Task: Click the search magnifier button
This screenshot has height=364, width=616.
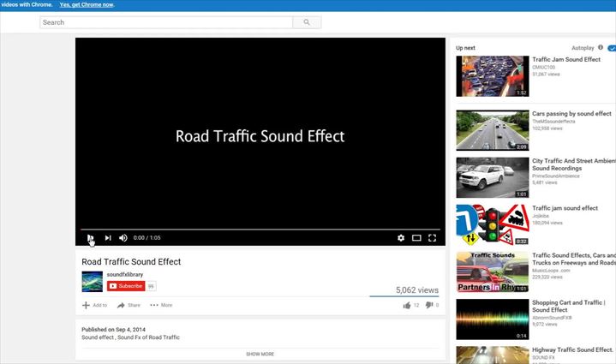Action: coord(307,22)
